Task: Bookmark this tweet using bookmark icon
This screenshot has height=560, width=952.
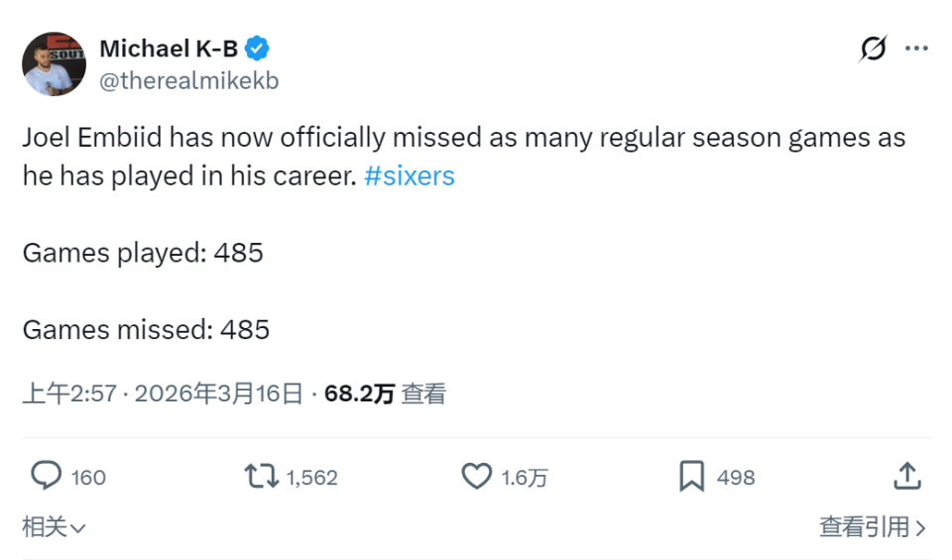Action: [691, 477]
